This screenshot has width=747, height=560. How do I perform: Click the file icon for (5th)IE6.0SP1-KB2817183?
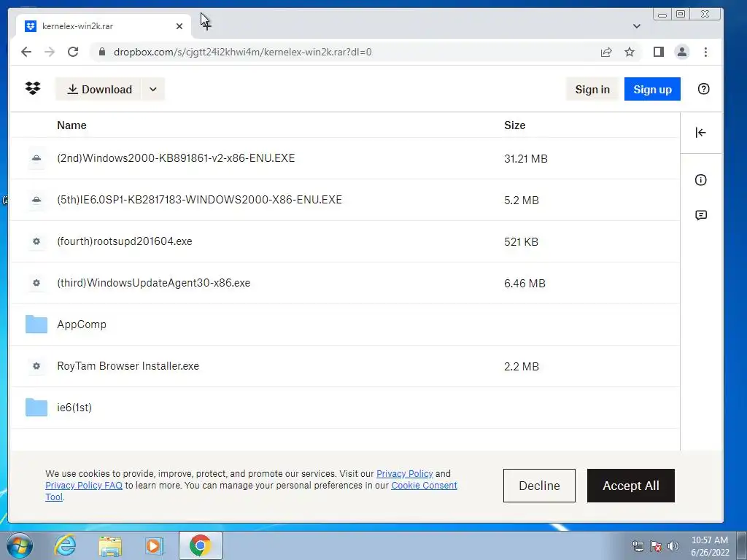36,200
